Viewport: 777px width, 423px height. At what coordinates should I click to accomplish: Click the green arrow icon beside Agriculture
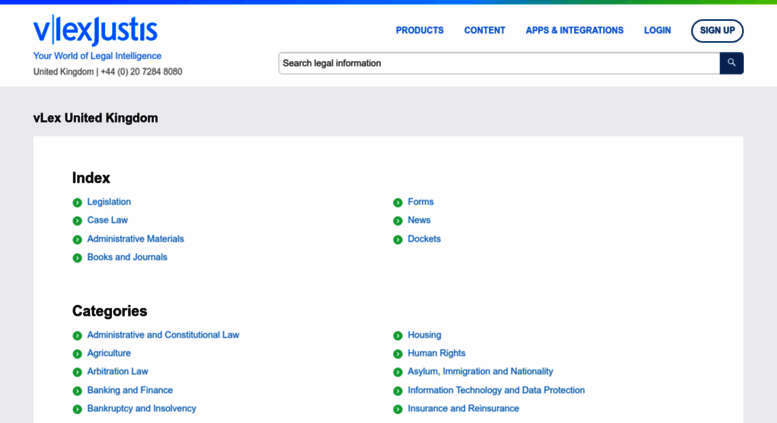77,354
